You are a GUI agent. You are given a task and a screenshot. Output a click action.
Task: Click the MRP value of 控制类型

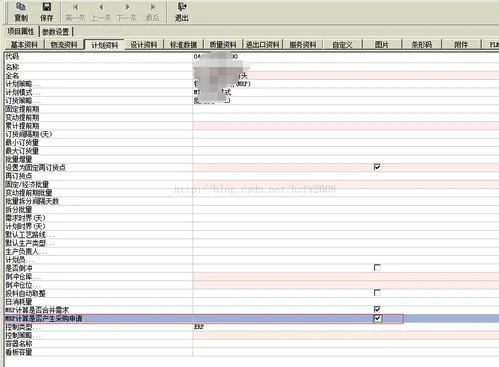pyautogui.click(x=199, y=327)
